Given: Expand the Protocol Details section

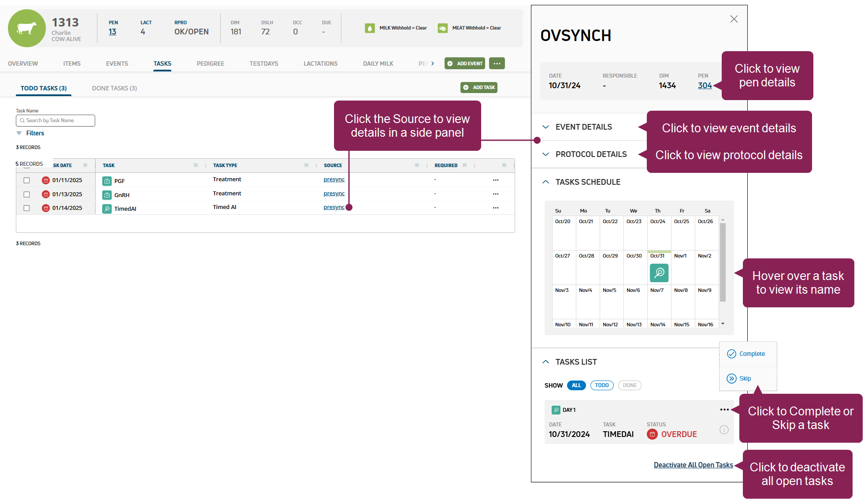Looking at the screenshot, I should pyautogui.click(x=590, y=154).
